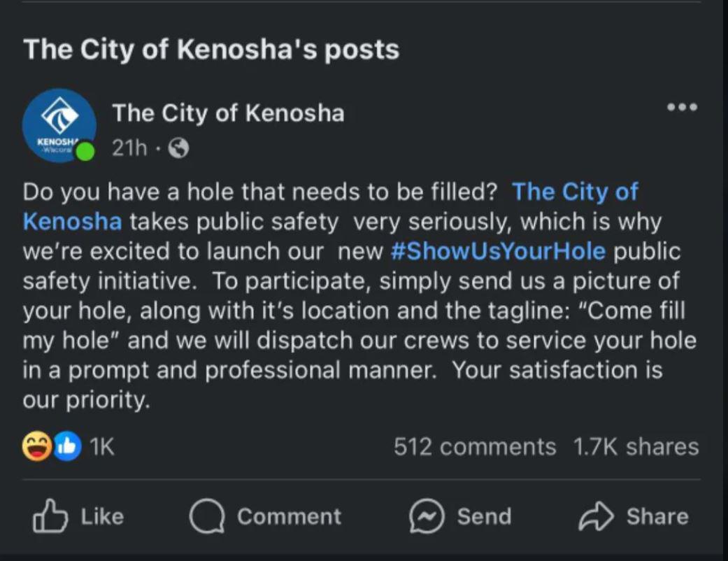Click the City of Kenosha profile picture
728x561 pixels.
(x=57, y=124)
